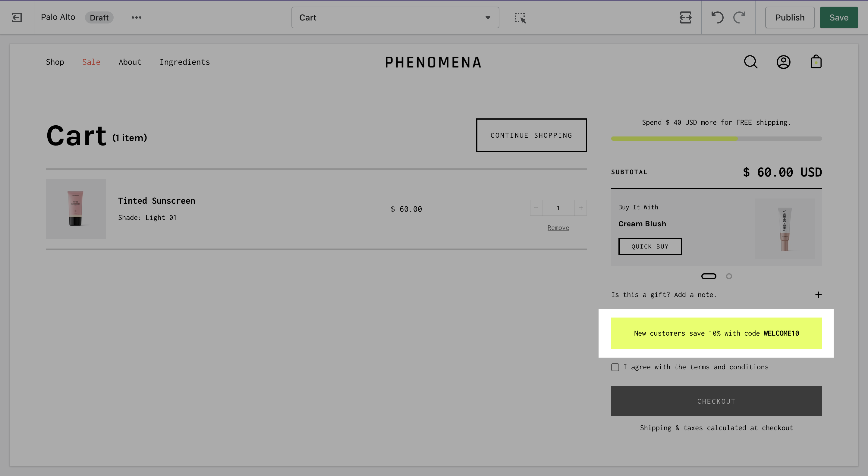Viewport: 868px width, 476px height.
Task: Click the Remove link for Tinted Sunscreen
Action: [x=558, y=228]
